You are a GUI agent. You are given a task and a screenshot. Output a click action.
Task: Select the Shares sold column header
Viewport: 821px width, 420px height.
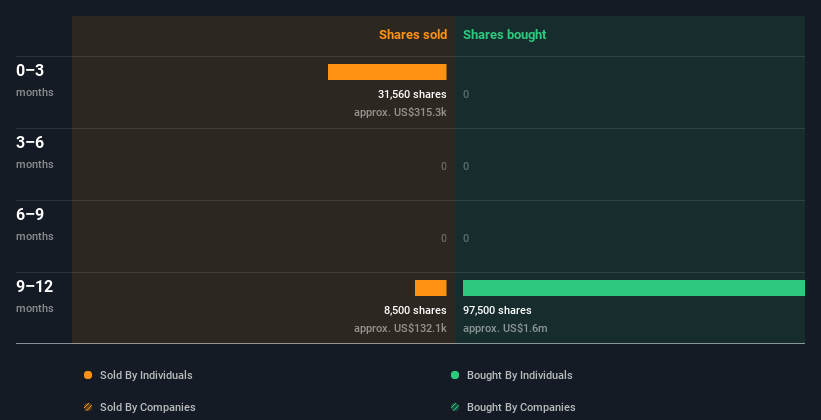click(x=412, y=35)
